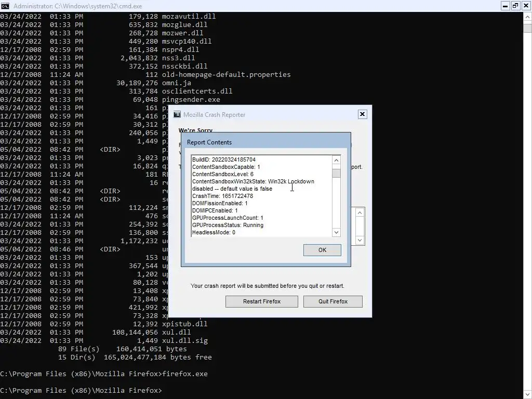The height and width of the screenshot is (399, 532).
Task: Restore down the cmd.exe window
Action: coord(515,6)
